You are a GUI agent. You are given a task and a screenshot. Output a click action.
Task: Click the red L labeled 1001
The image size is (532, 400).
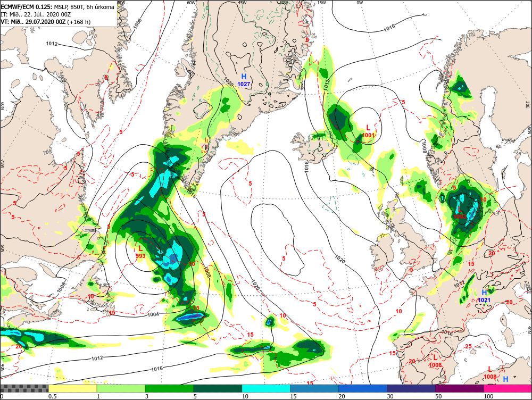click(x=368, y=128)
